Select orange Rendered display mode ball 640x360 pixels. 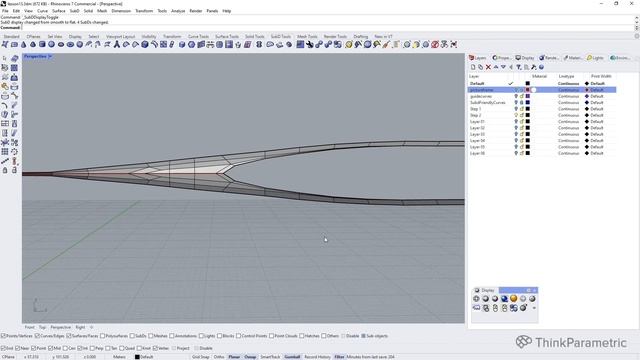point(513,298)
